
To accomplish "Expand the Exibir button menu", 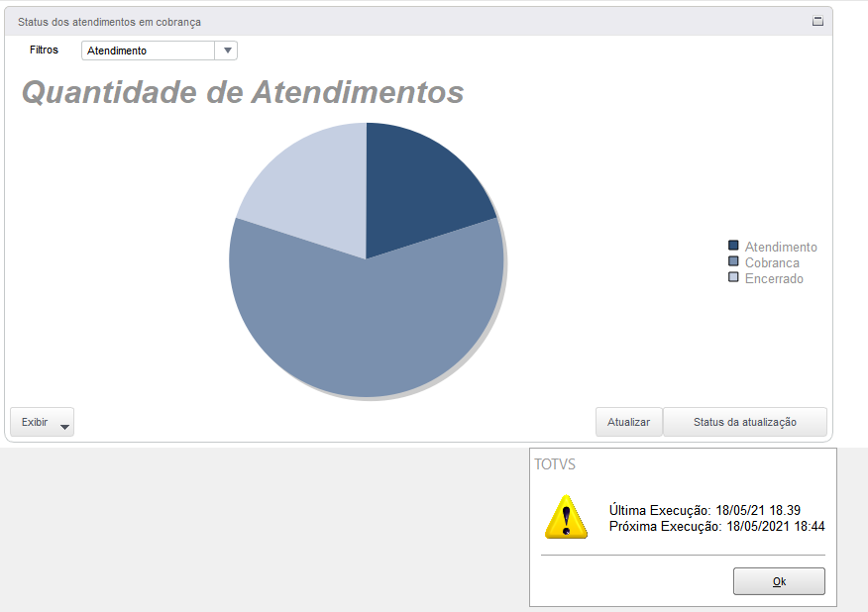I will pos(42,422).
